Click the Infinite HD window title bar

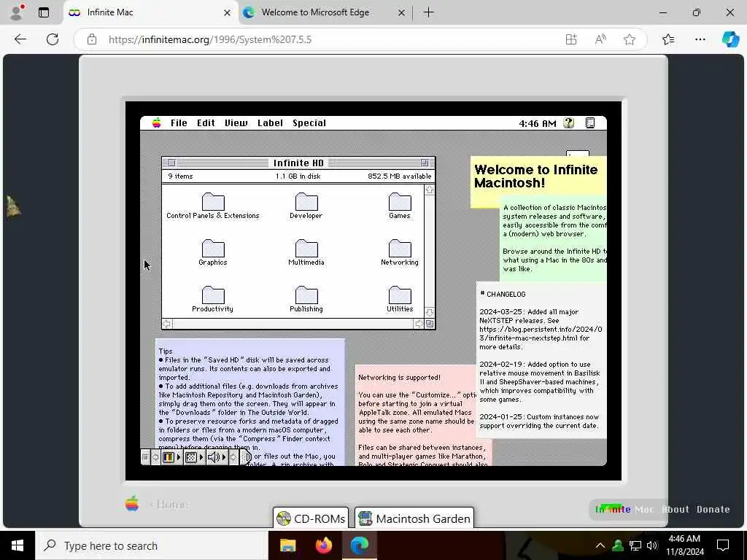(298, 163)
